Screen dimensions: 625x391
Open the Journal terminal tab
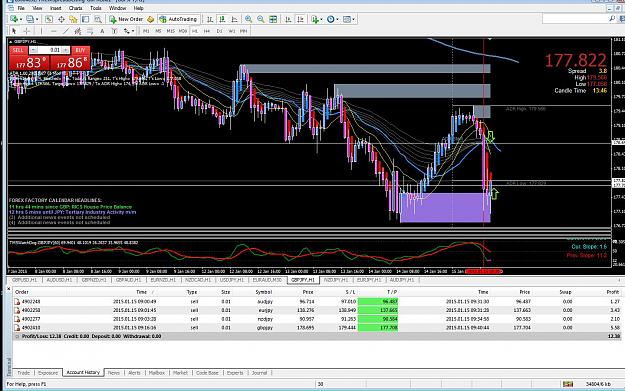tap(259, 373)
